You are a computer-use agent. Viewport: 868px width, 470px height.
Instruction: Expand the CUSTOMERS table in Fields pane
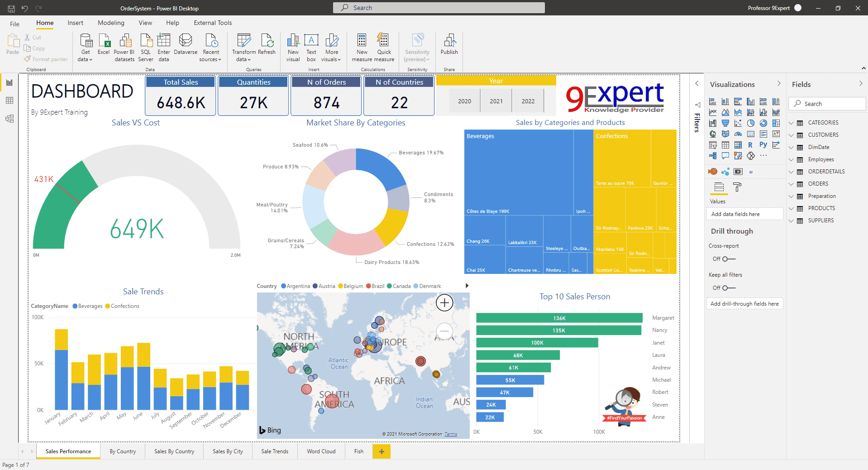click(792, 134)
